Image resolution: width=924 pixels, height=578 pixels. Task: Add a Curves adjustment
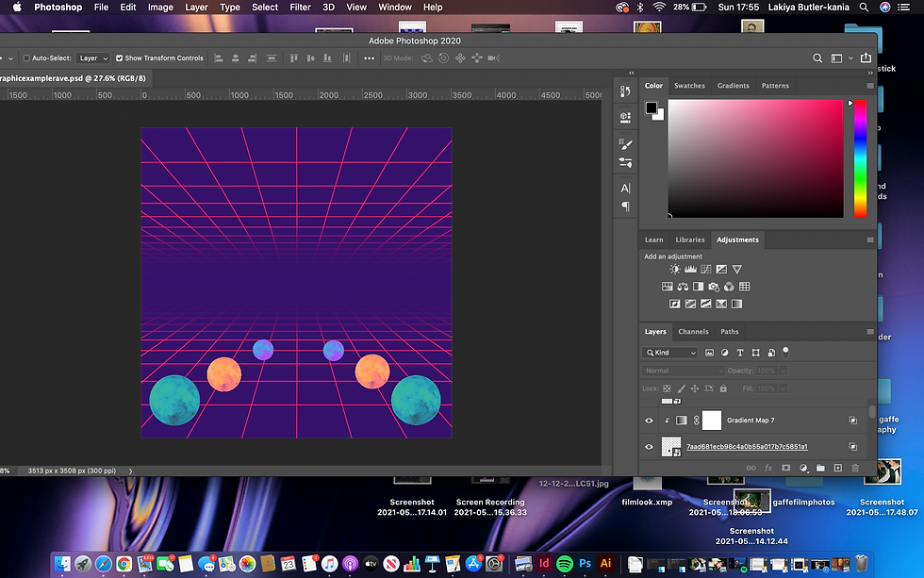[x=706, y=270]
